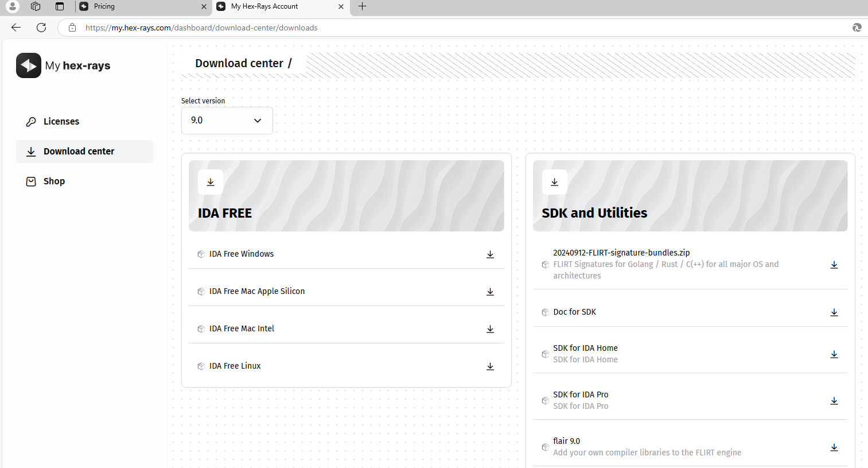Click the Doc for SDK entry

click(574, 312)
